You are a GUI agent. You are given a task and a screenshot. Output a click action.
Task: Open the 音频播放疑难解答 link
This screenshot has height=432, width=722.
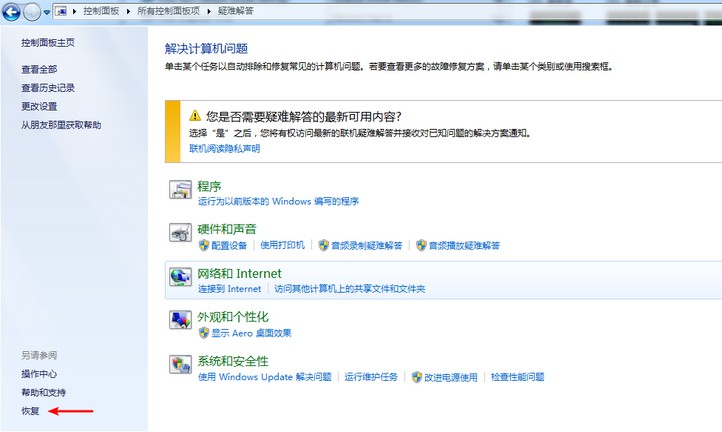pos(464,245)
